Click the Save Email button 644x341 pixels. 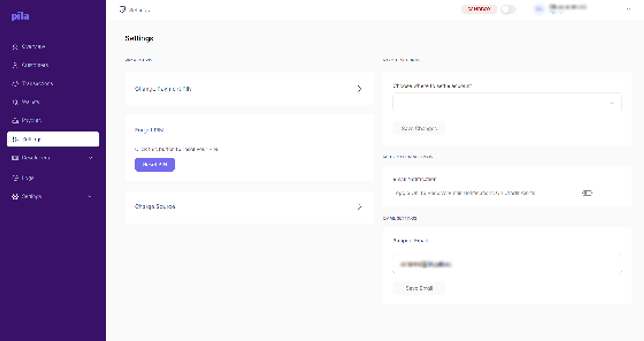click(419, 288)
